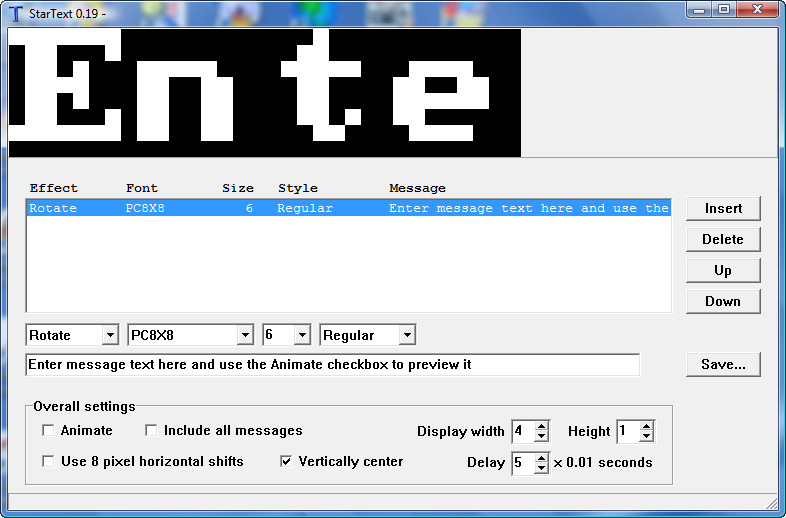Click the Font column header
Screen dimensions: 786x518
(142, 188)
